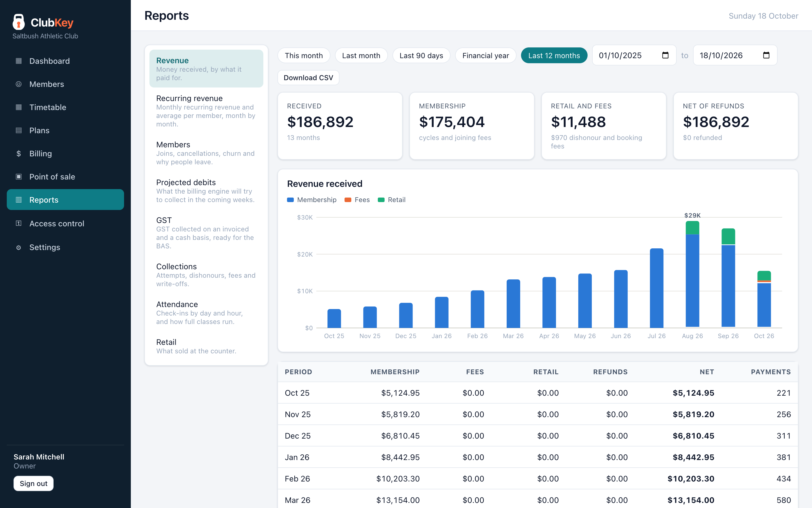Click the Jan 26 table row period
This screenshot has width=812, height=508.
coord(297,457)
